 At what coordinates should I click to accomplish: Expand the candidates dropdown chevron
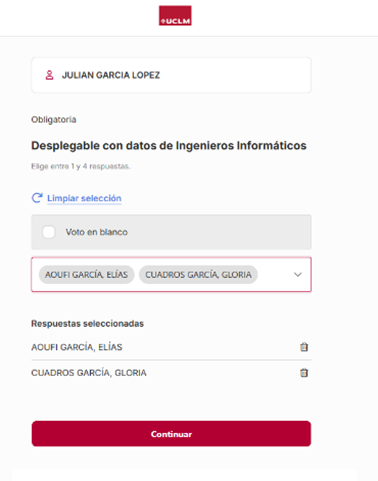(x=298, y=275)
